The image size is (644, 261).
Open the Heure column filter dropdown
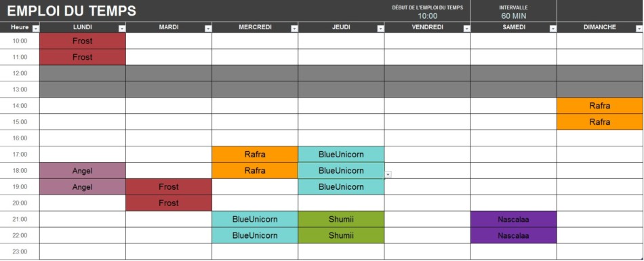tap(36, 28)
